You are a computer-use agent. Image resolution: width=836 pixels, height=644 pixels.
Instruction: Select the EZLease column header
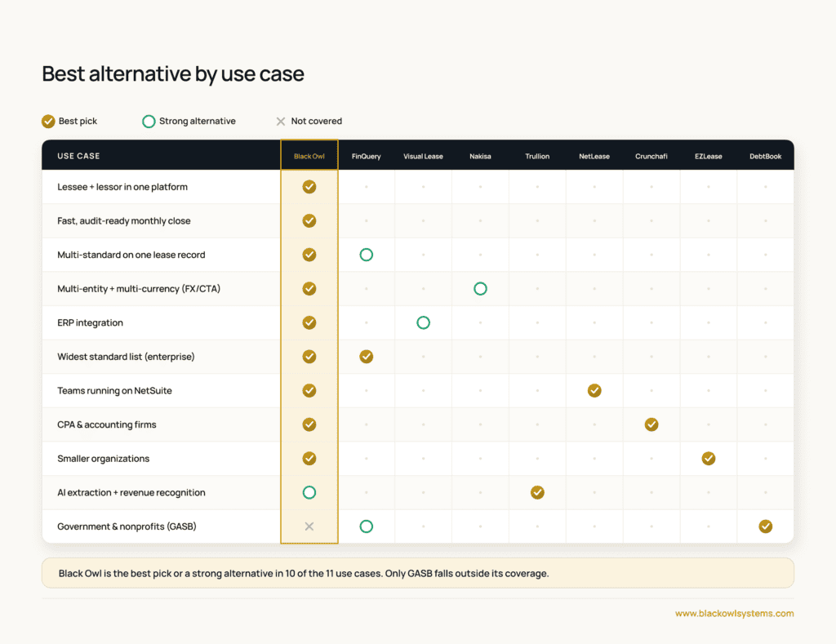point(709,156)
